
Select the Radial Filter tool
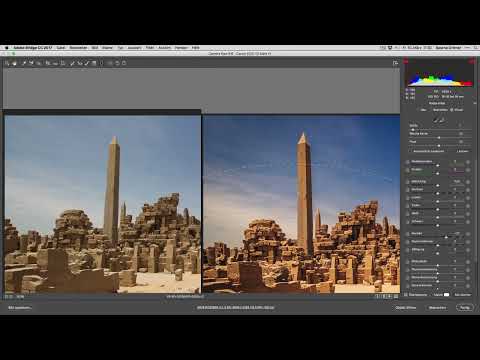[x=101, y=63]
